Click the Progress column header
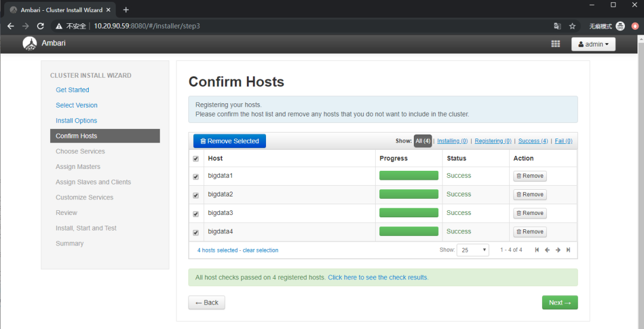This screenshot has height=329, width=644. coord(394,158)
